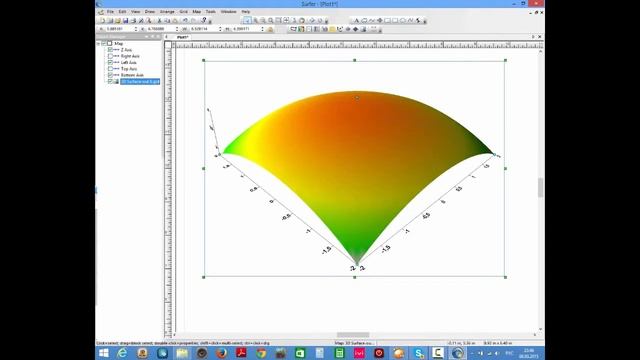This screenshot has width=640, height=360.
Task: Open Firefox from the taskbar
Action: (x=222, y=353)
